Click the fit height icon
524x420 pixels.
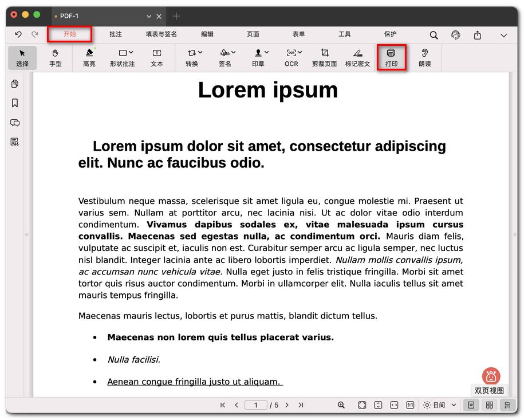click(x=378, y=405)
